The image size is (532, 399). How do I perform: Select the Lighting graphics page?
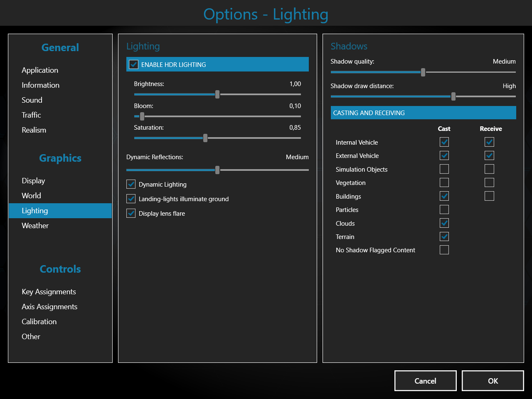(60, 211)
